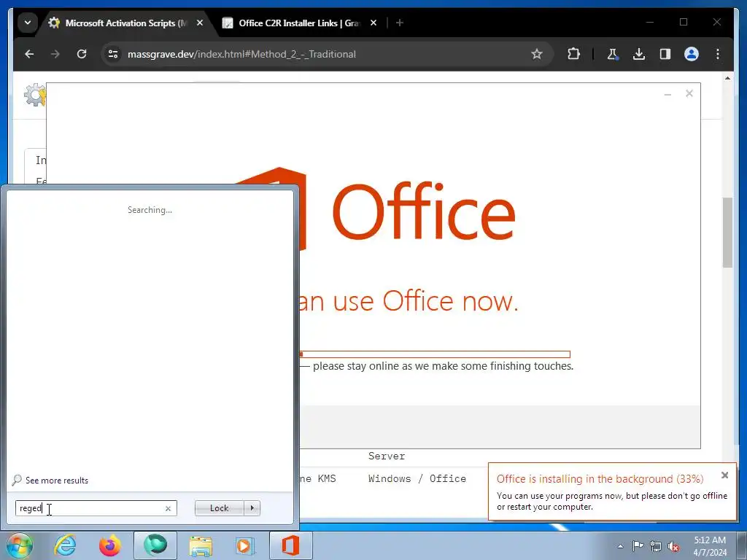Screen dimensions: 747x560
Task: Click 'Server' table text on webpage
Action: pos(387,456)
